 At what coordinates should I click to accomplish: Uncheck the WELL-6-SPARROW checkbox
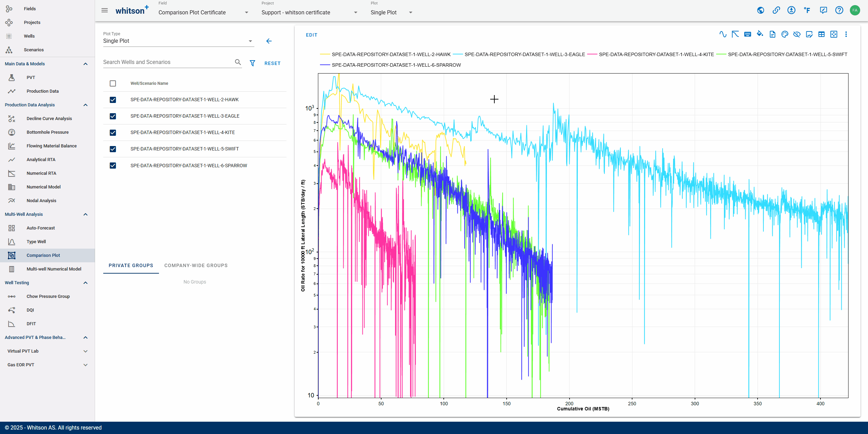click(x=113, y=166)
